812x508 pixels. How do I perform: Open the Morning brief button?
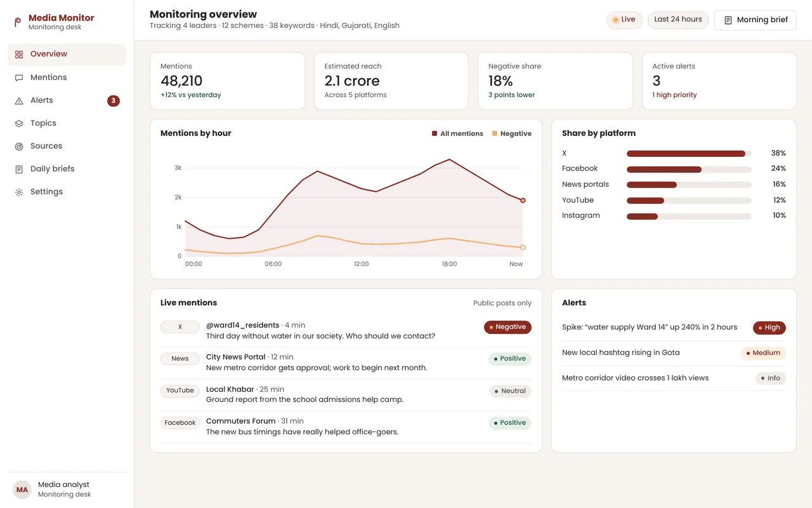(755, 20)
